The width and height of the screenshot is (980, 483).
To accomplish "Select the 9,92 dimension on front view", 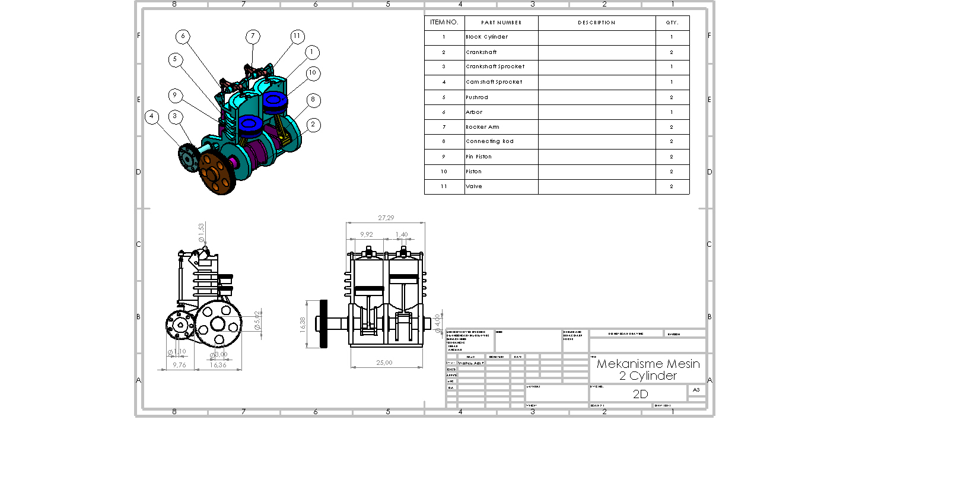I will [x=367, y=235].
